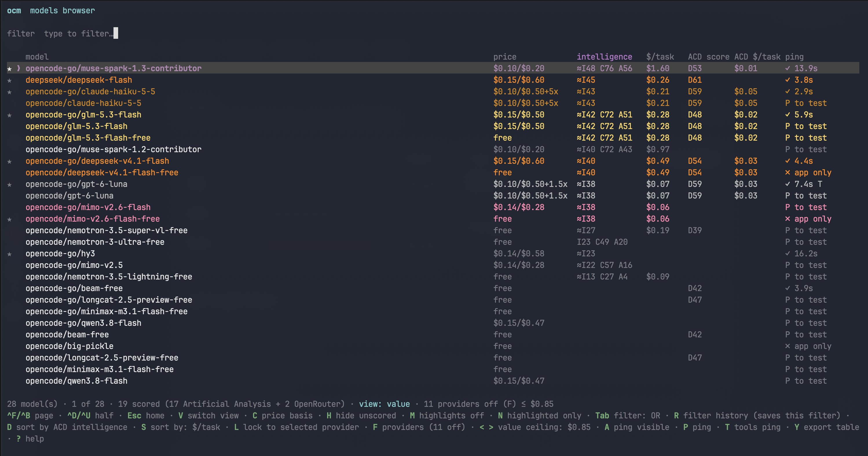Click the ping column header
Image resolution: width=868 pixels, height=456 pixels.
pos(794,57)
